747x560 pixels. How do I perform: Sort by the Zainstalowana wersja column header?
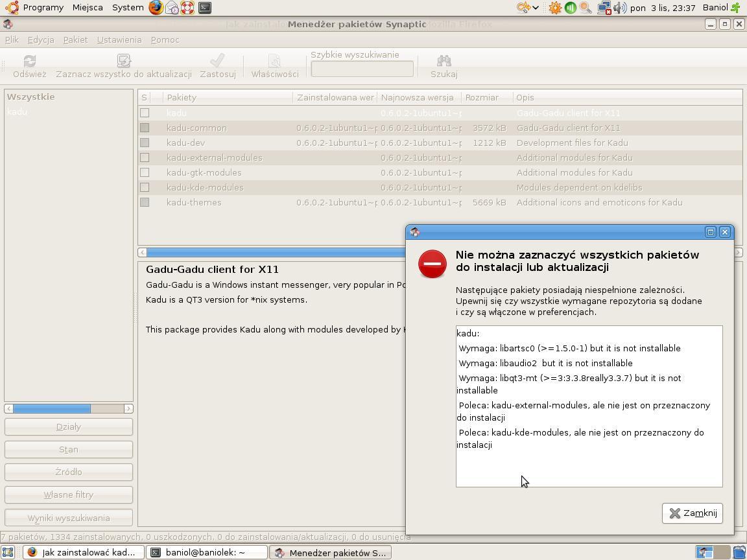pyautogui.click(x=335, y=98)
